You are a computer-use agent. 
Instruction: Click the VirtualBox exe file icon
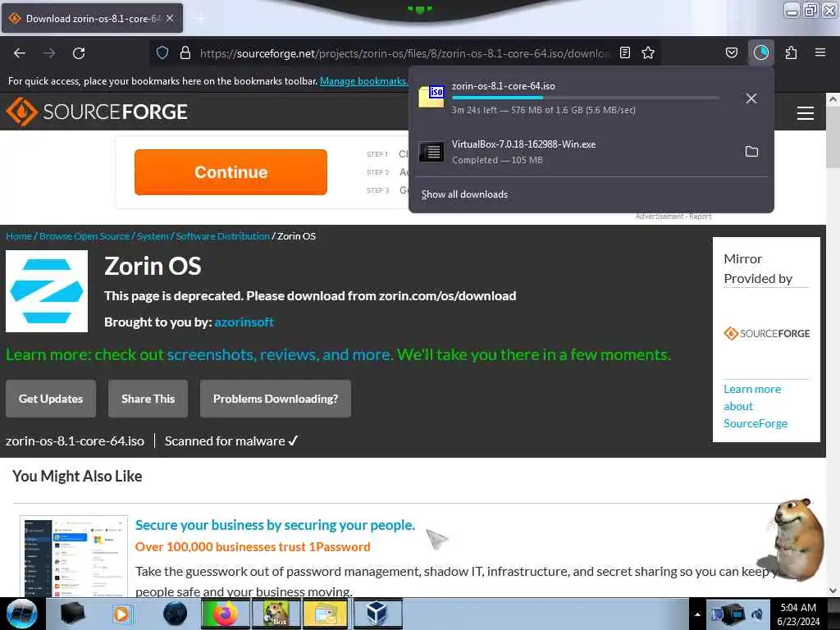[431, 152]
